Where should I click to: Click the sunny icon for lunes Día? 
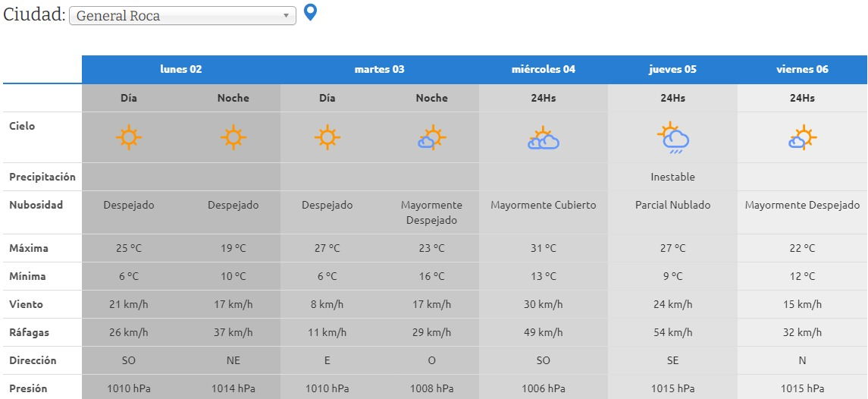[x=128, y=138]
